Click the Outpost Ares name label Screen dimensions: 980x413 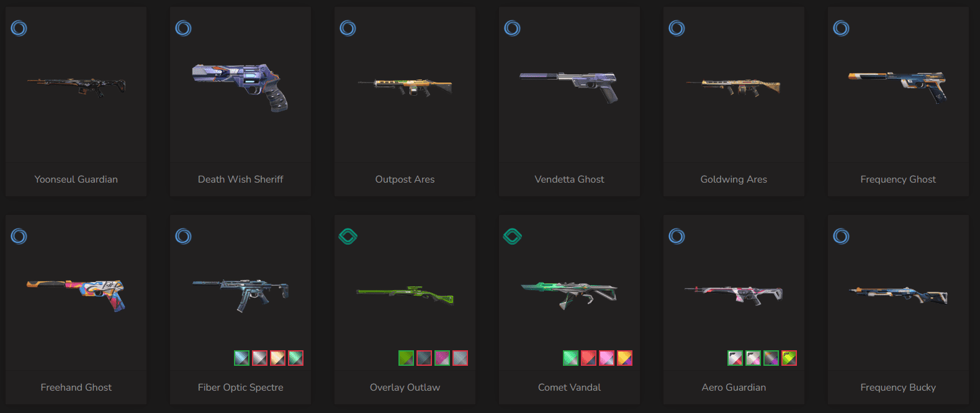tap(405, 179)
